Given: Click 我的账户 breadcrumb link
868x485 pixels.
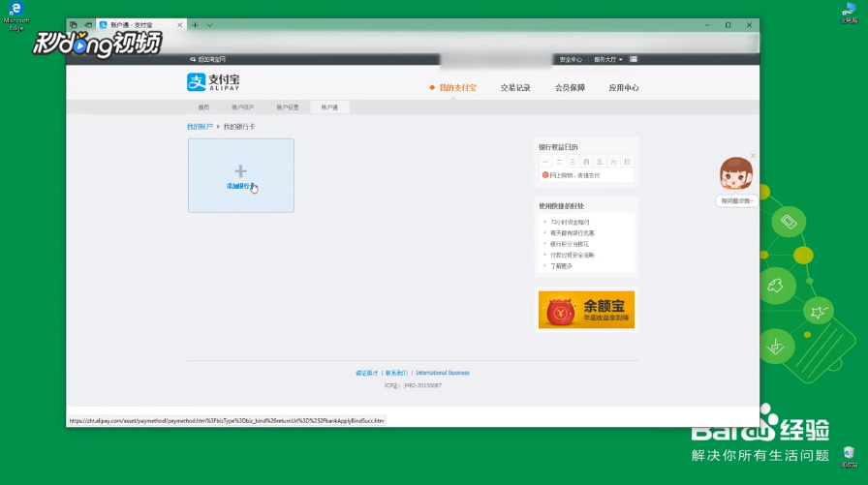Looking at the screenshot, I should click(x=200, y=127).
